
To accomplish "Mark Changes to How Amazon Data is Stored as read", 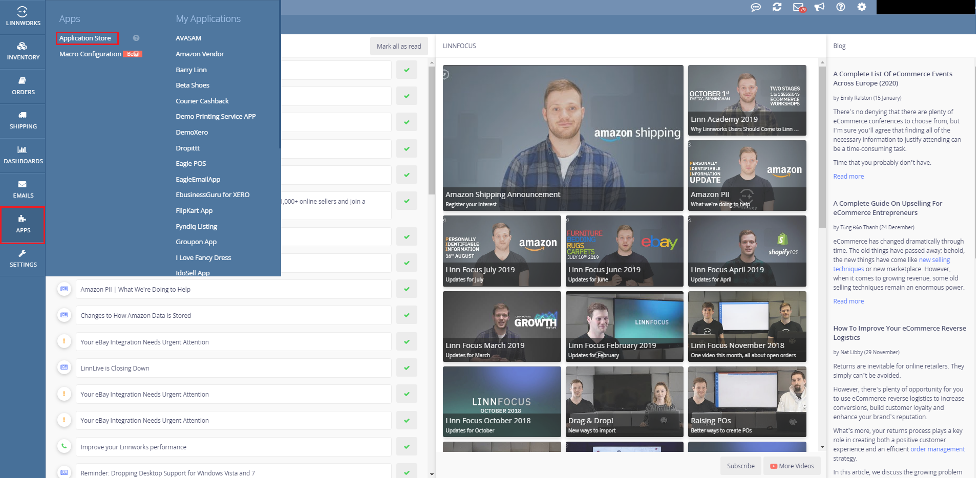I will (x=407, y=315).
